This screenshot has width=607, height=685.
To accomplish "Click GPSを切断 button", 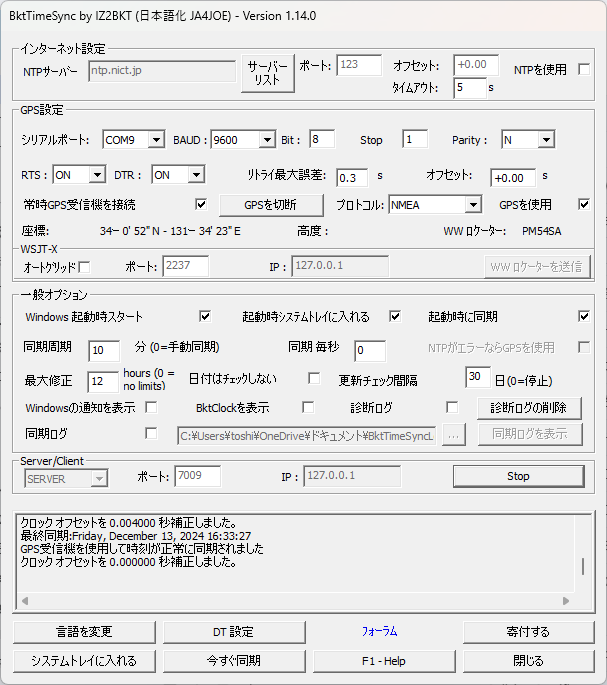I will point(271,205).
